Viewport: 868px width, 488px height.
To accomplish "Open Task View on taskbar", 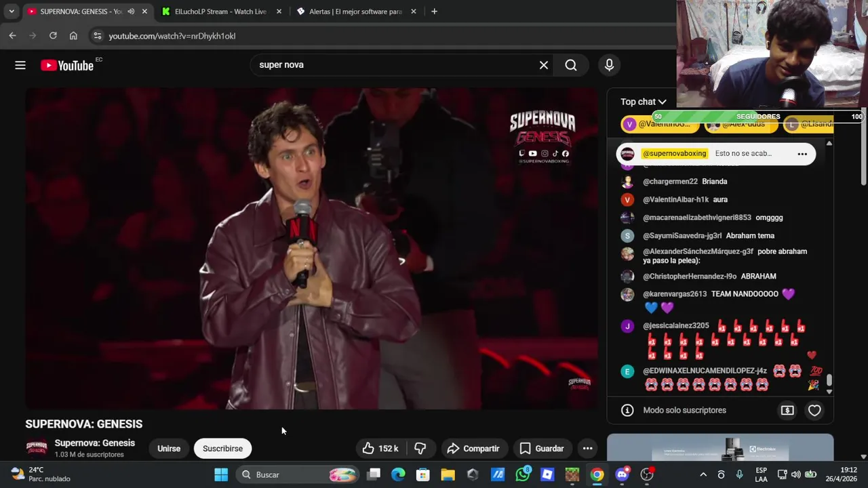I will [x=374, y=474].
